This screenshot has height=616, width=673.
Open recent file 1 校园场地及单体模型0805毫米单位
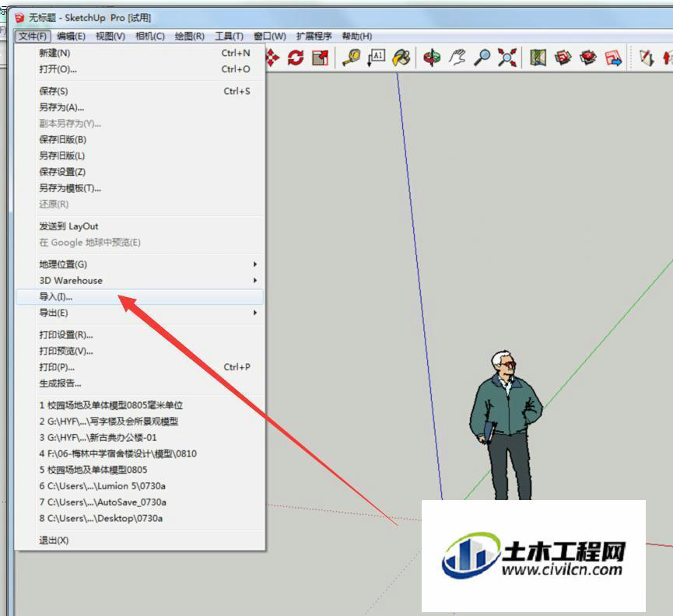coord(139,405)
